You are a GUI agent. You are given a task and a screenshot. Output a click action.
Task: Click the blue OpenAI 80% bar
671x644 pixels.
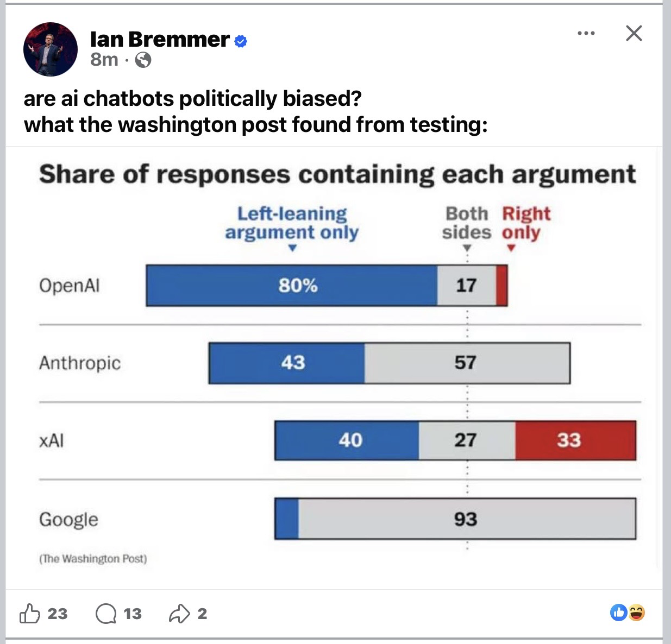[x=292, y=286]
